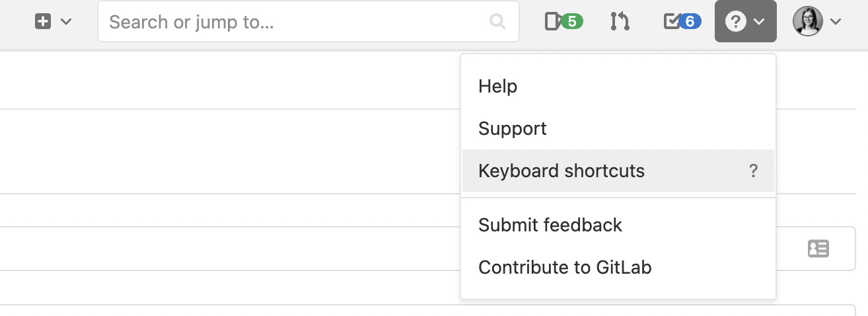This screenshot has width=868, height=316.
Task: Click the ? shortcut hint in menu
Action: [753, 171]
